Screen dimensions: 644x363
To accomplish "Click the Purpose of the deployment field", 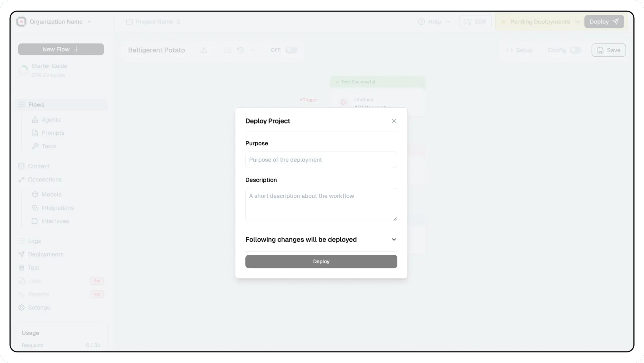I will tap(321, 160).
